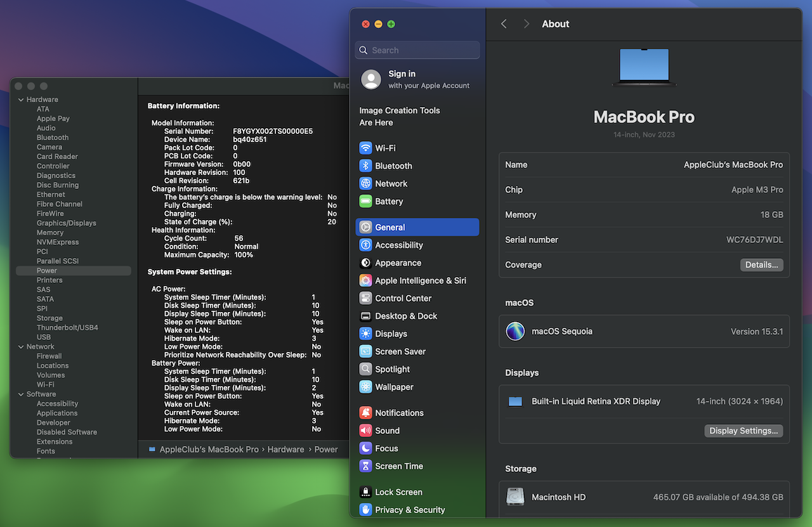Open Image Creation Tools Are Here notice
The image size is (812, 527).
[x=400, y=117]
